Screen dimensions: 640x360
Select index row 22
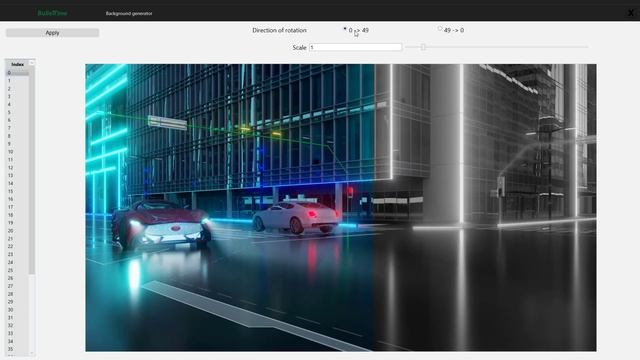(x=17, y=247)
